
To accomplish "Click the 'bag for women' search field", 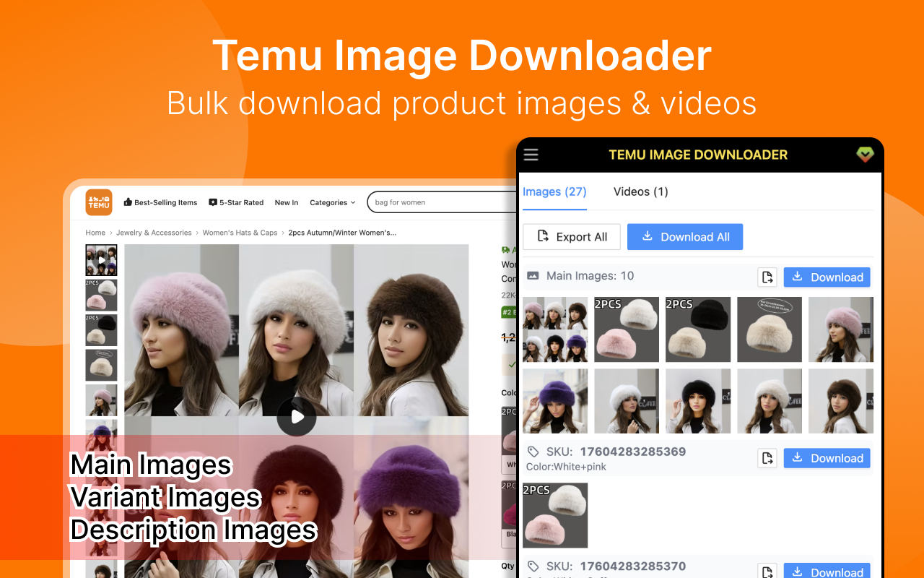I will pyautogui.click(x=442, y=202).
